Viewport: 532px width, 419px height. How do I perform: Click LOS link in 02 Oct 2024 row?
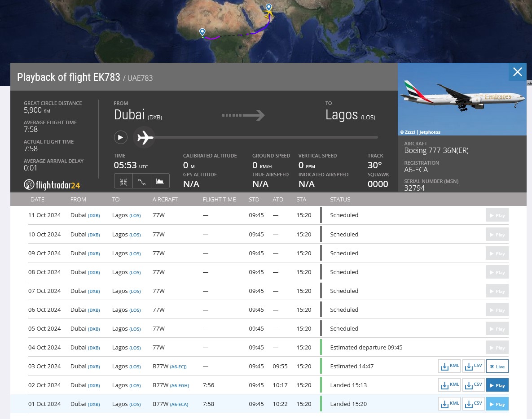tap(135, 386)
